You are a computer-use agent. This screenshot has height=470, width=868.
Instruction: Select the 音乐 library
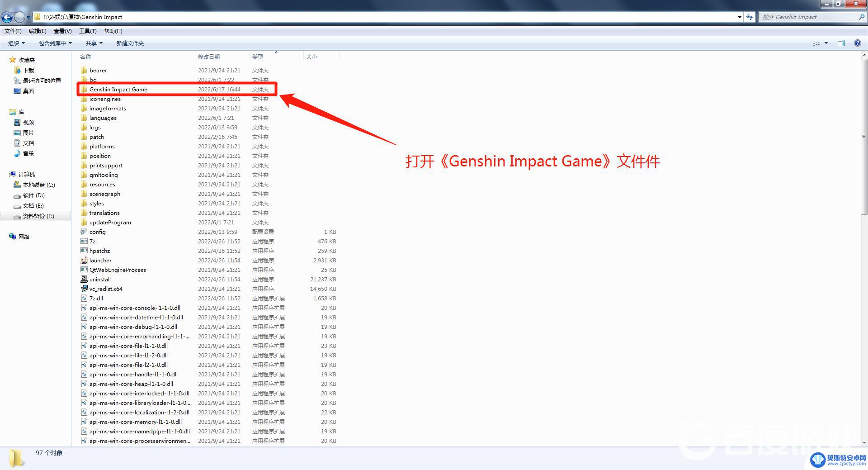(24, 154)
